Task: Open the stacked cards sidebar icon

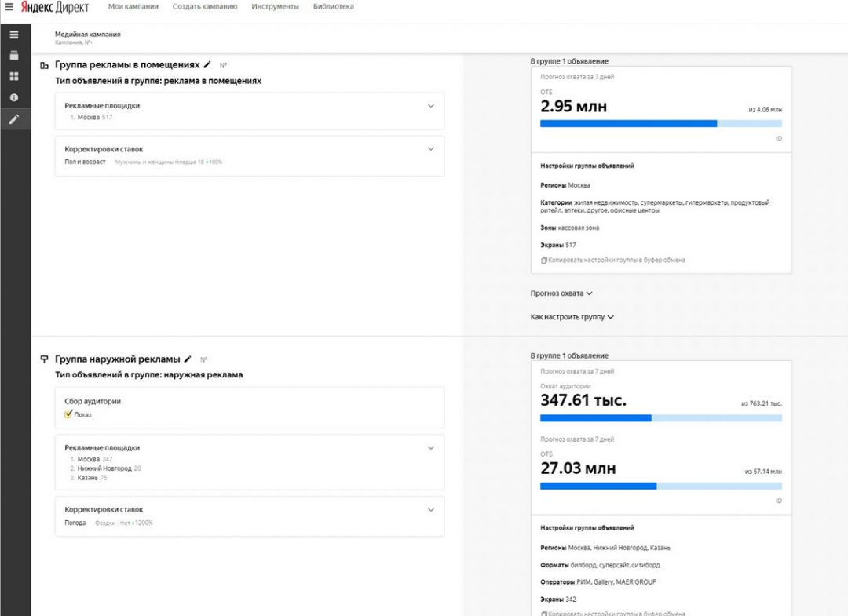Action: 13,56
